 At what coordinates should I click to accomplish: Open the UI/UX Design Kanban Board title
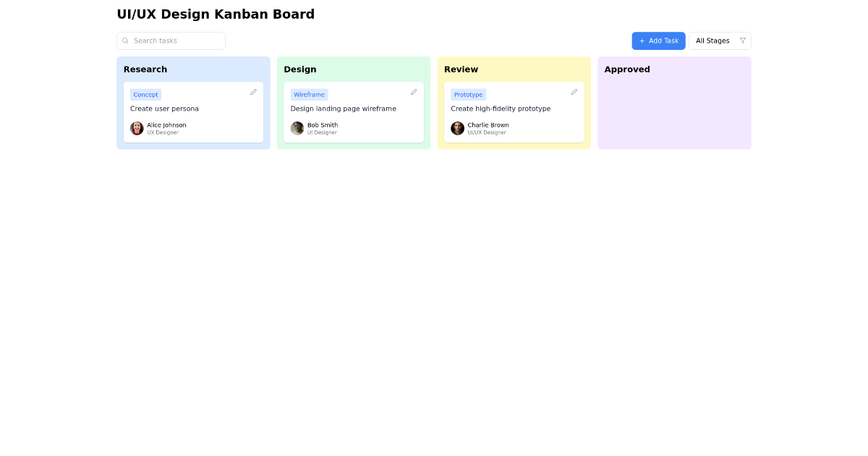(216, 14)
